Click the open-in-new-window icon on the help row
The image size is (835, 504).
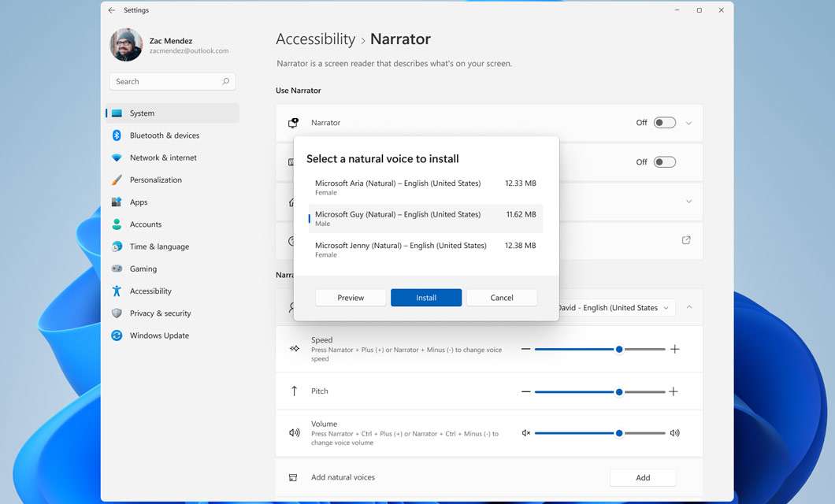pos(685,239)
